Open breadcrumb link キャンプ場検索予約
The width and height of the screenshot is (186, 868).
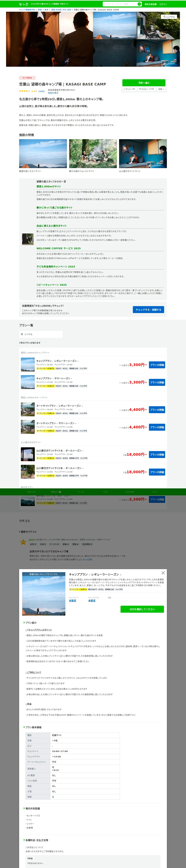click(27, 10)
